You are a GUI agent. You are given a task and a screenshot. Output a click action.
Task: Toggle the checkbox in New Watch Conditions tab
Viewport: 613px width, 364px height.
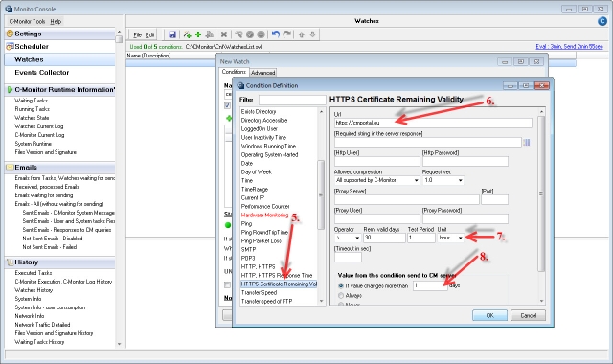point(228,105)
